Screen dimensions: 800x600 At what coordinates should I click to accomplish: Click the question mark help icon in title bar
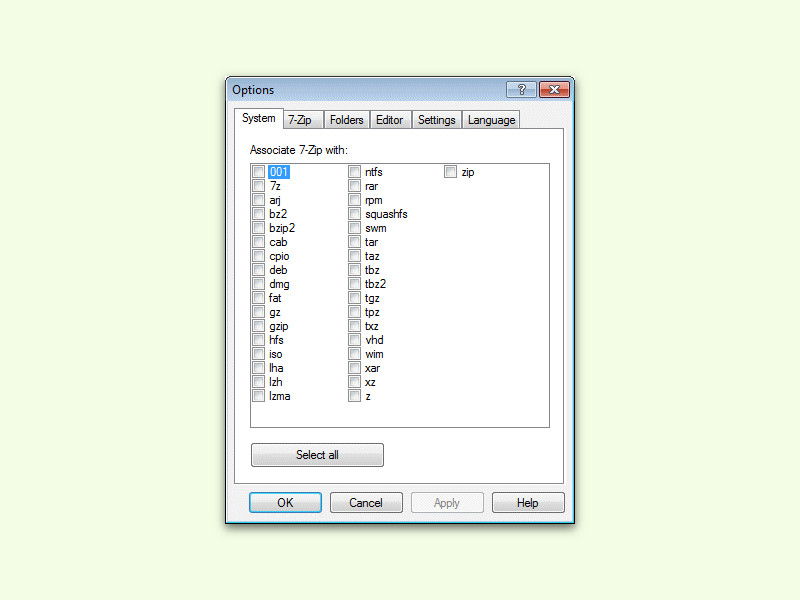(521, 89)
